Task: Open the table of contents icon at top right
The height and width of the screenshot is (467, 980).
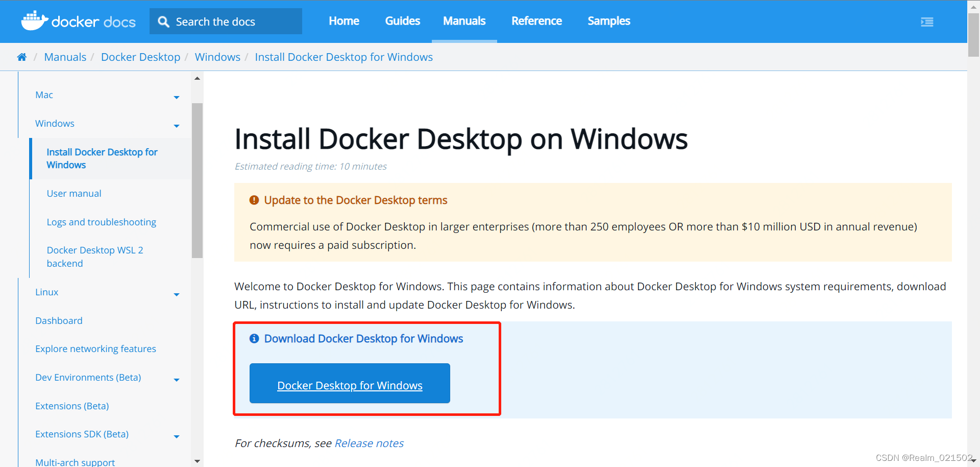Action: [x=927, y=22]
